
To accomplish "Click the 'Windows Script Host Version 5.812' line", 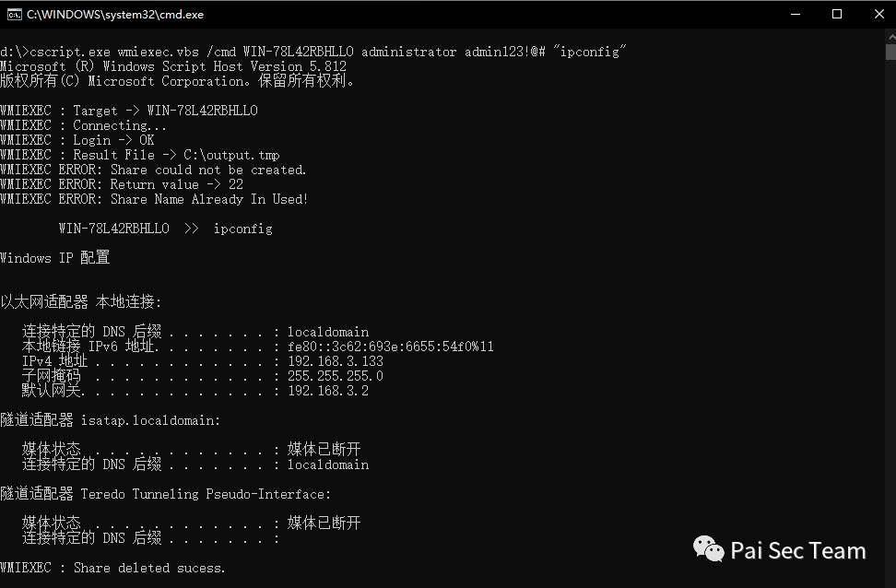I will click(x=173, y=66).
